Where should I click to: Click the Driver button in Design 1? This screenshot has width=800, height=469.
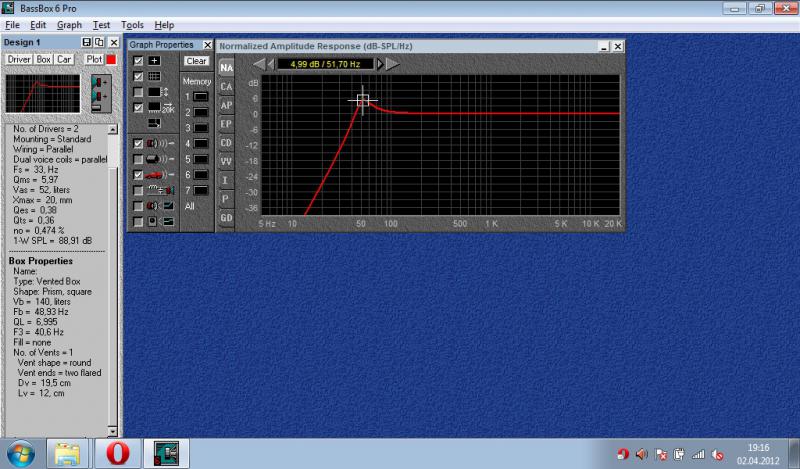[19, 59]
